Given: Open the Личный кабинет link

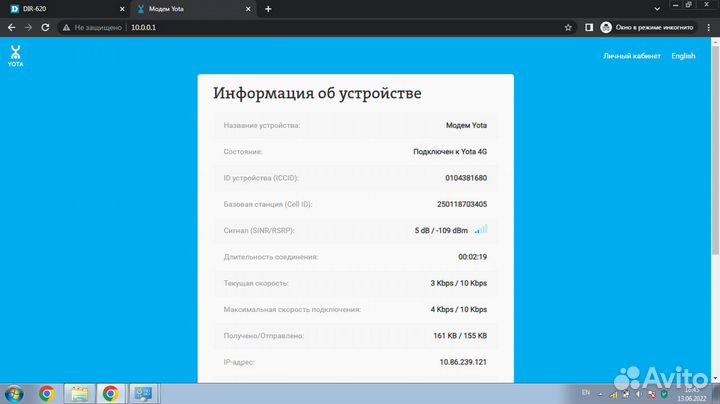Looking at the screenshot, I should coord(632,56).
